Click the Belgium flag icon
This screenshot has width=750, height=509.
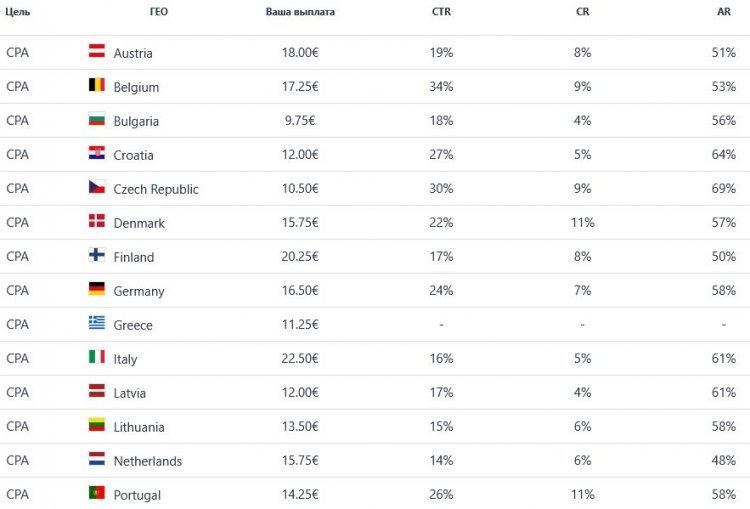[97, 85]
